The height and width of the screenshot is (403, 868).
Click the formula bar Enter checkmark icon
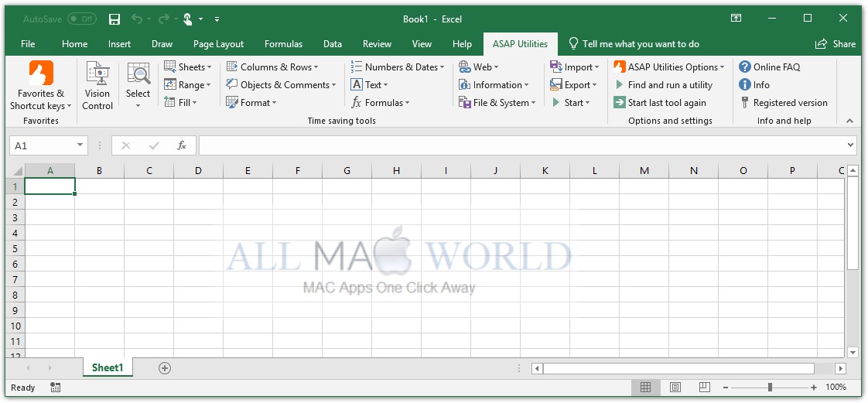click(154, 145)
